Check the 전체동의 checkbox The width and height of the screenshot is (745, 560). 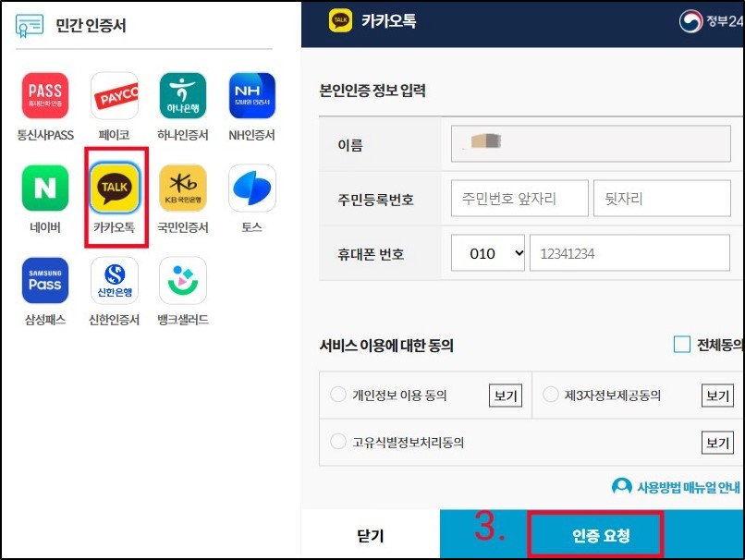coord(682,345)
